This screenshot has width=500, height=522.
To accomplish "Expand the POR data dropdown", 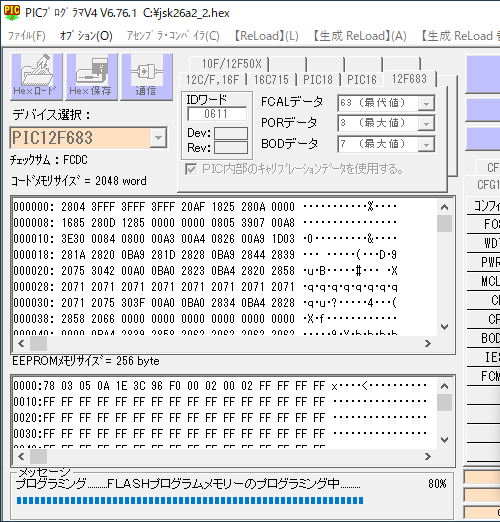I will pyautogui.click(x=426, y=124).
